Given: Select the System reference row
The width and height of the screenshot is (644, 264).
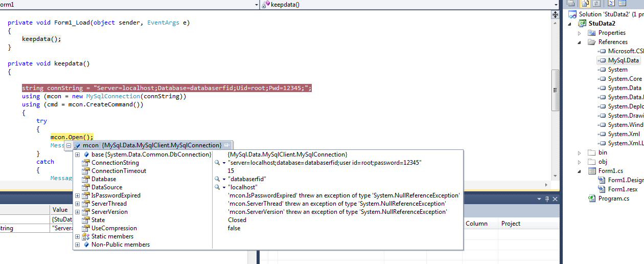Looking at the screenshot, I should 617,70.
